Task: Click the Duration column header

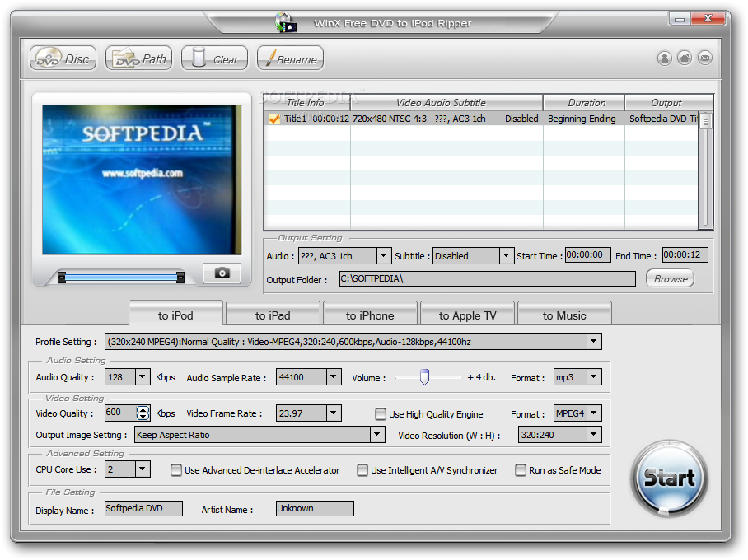Action: click(584, 103)
